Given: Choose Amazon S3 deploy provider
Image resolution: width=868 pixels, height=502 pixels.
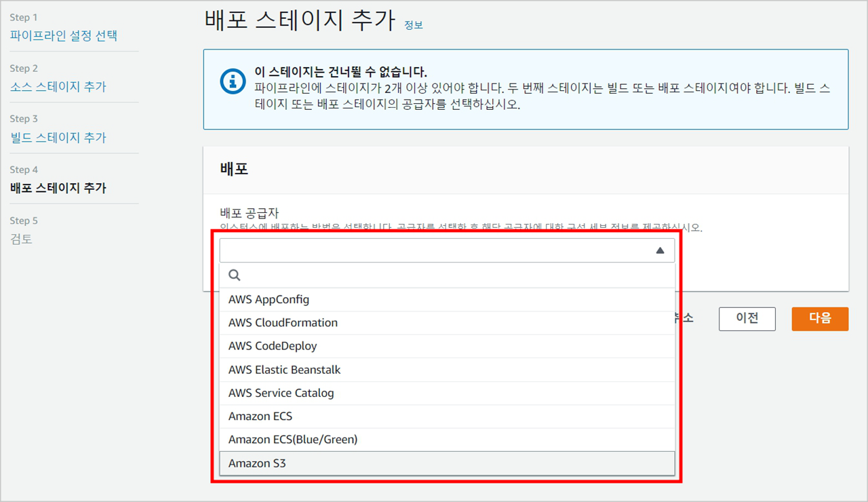Looking at the screenshot, I should coord(448,463).
